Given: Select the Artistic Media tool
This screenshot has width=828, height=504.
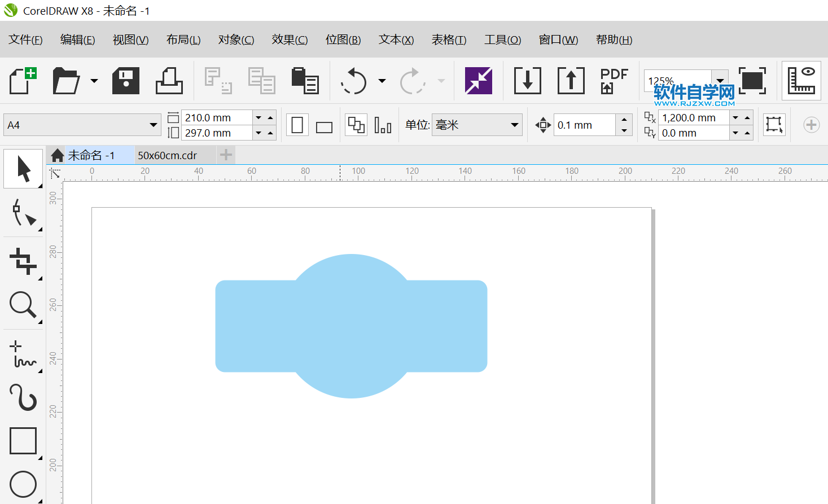Looking at the screenshot, I should coord(23,397).
